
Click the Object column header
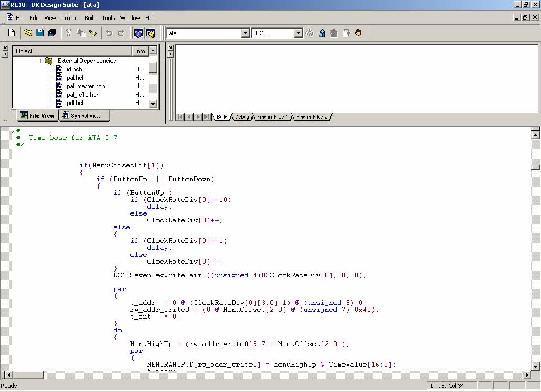(x=72, y=51)
